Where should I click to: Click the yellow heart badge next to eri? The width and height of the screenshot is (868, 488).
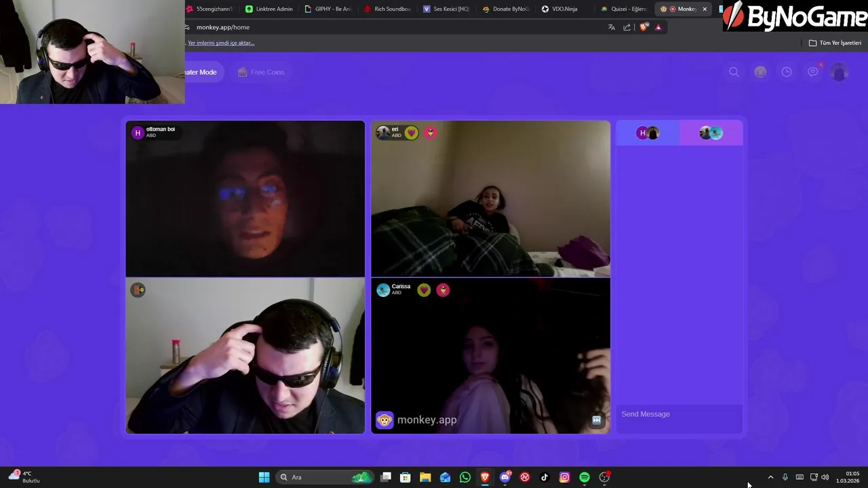(412, 133)
